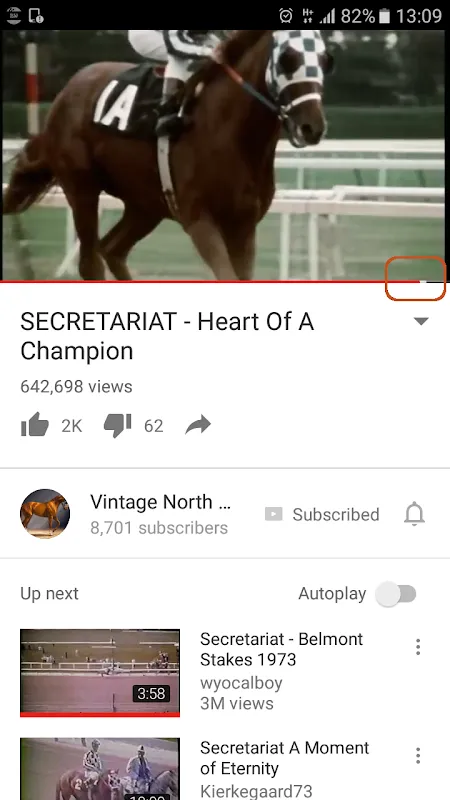450x800 pixels.
Task: Open options for Secretariat - Belmont Stakes 1973
Action: click(418, 647)
